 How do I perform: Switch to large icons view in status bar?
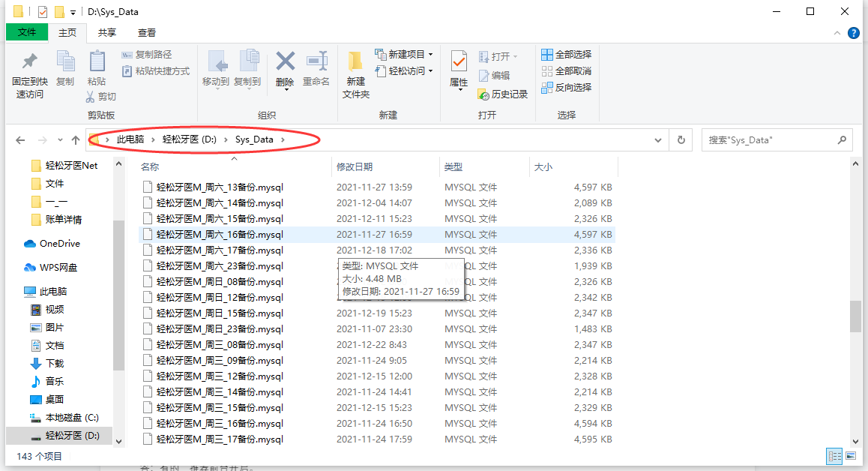pyautogui.click(x=850, y=457)
